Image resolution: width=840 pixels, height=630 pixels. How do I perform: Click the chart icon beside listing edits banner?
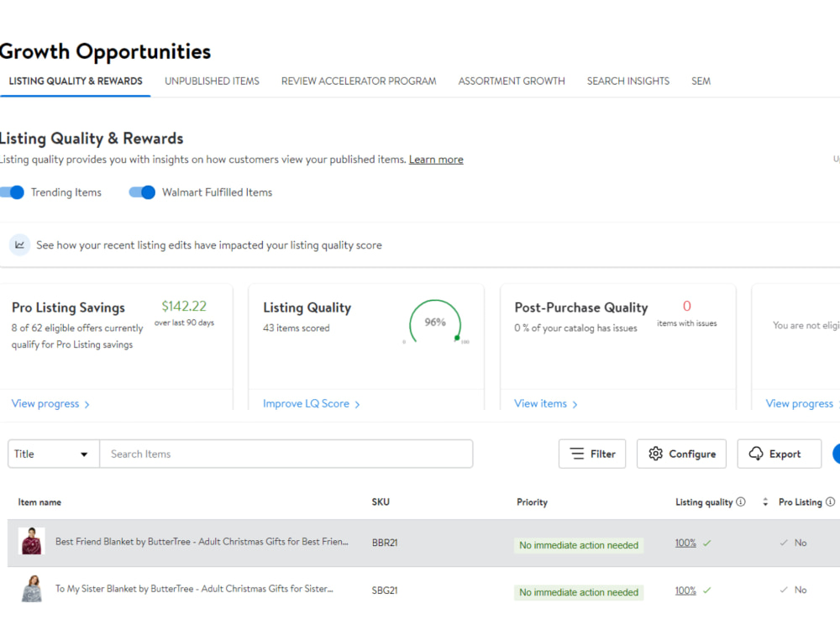tap(20, 244)
